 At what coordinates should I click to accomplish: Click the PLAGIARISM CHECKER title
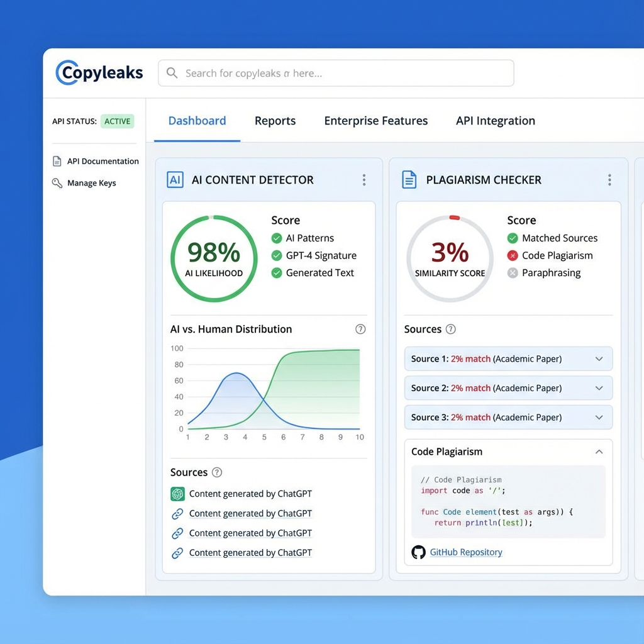(x=484, y=180)
